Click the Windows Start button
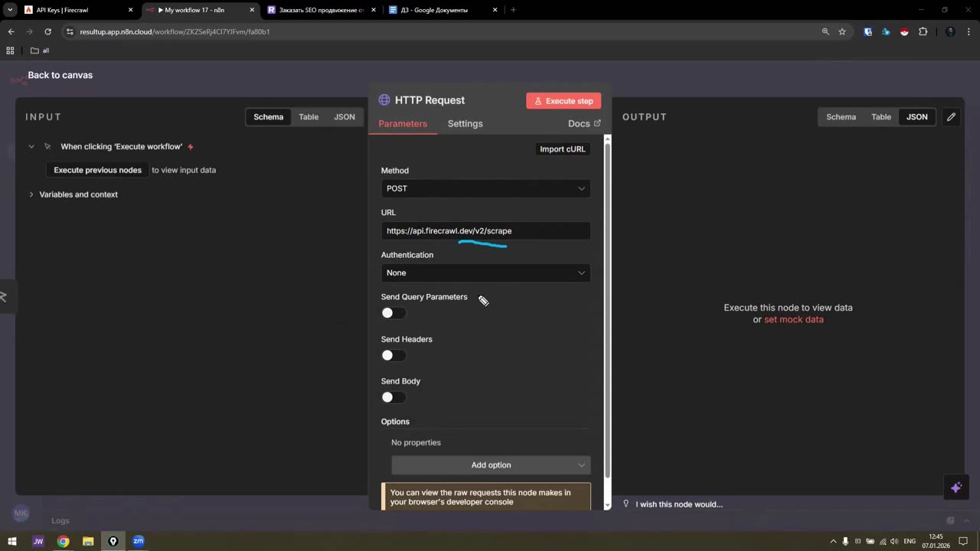 tap(12, 541)
